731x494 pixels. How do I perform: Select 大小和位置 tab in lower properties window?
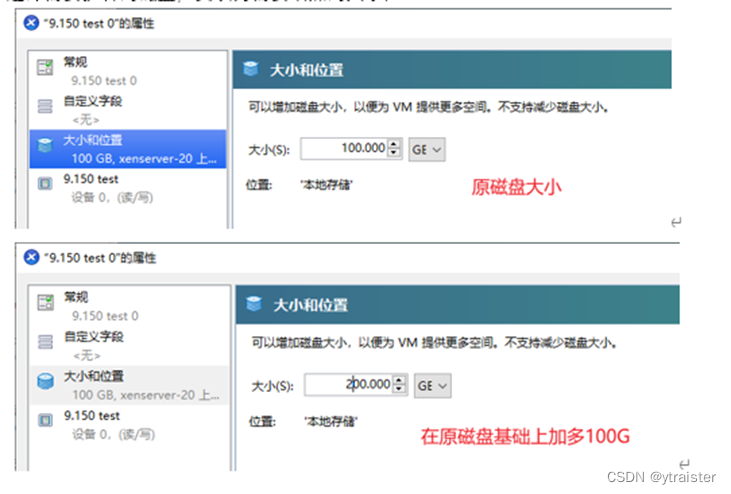coord(129,385)
